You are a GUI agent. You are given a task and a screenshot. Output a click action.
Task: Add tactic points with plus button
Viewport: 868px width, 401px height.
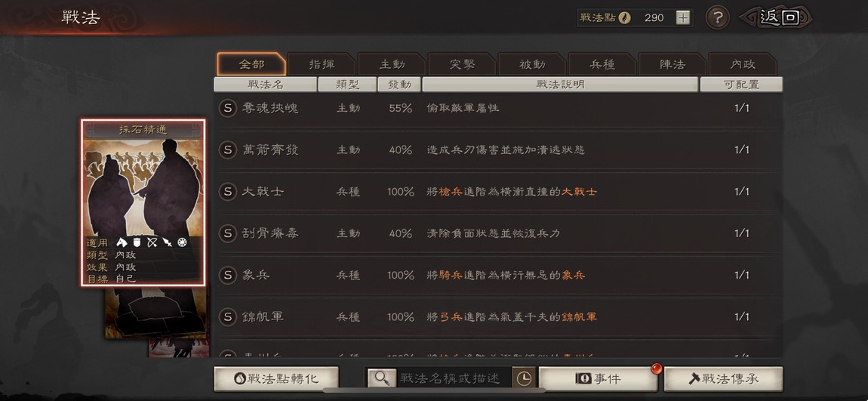pyautogui.click(x=683, y=17)
